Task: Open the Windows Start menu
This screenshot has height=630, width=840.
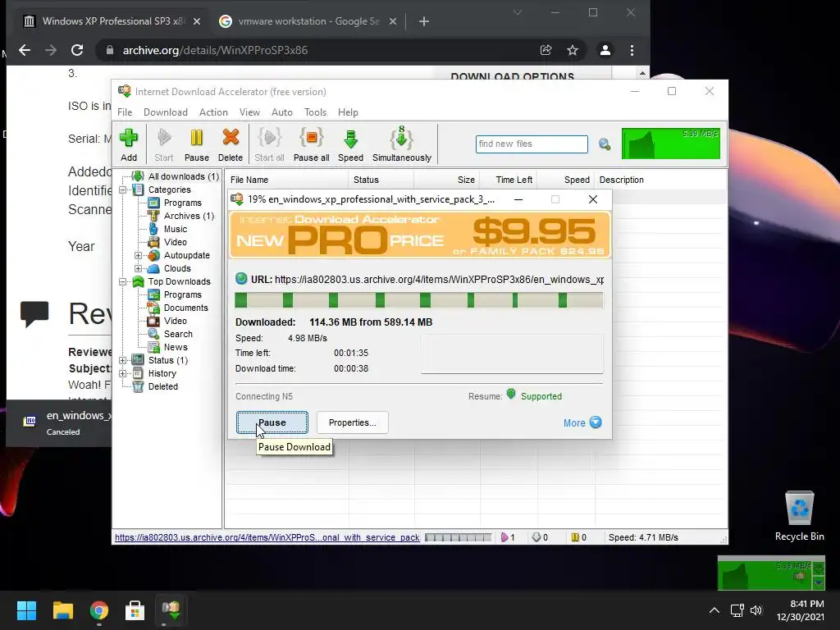Action: pyautogui.click(x=26, y=610)
